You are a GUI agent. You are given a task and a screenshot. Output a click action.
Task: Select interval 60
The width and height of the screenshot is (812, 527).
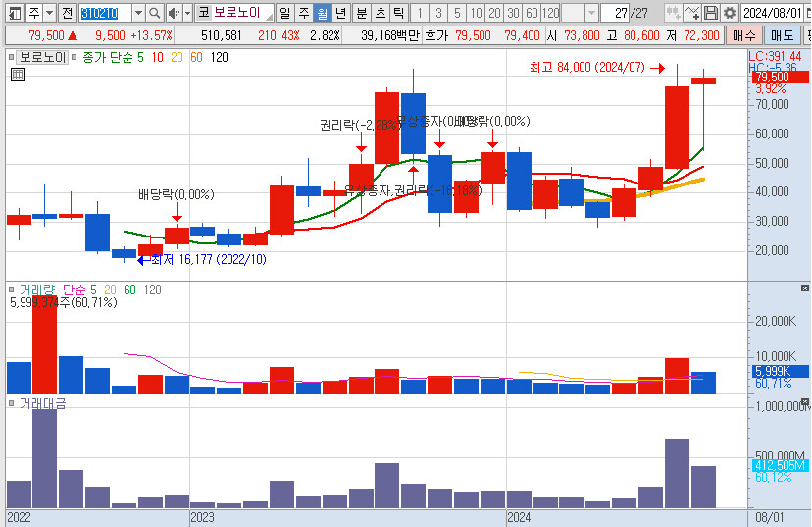[532, 13]
